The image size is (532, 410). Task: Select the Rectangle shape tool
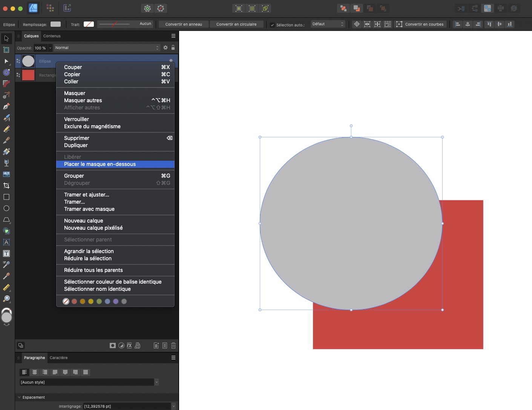tap(6, 197)
